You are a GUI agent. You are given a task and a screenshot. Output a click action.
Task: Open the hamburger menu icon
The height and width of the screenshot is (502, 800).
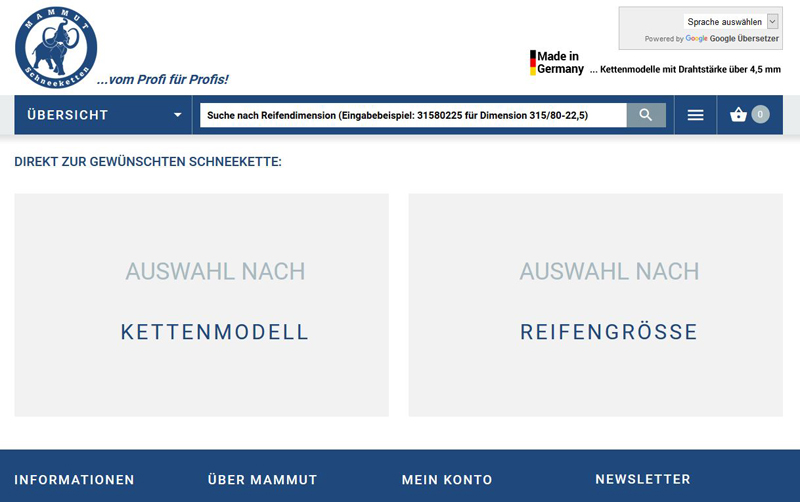point(695,115)
